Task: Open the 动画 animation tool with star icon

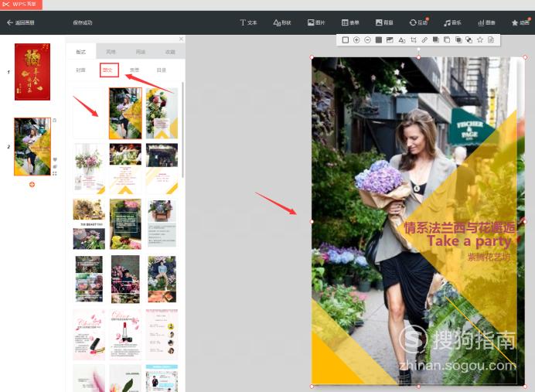Action: click(x=520, y=22)
